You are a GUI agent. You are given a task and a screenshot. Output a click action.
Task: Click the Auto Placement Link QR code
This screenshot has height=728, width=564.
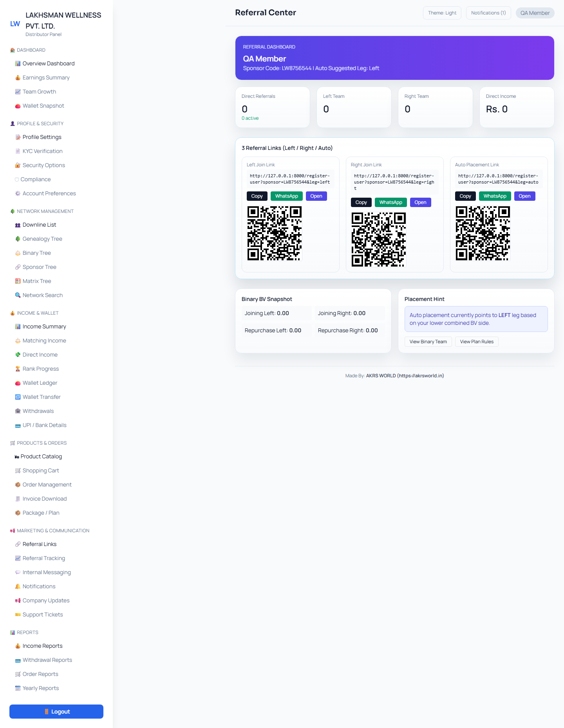(x=483, y=233)
